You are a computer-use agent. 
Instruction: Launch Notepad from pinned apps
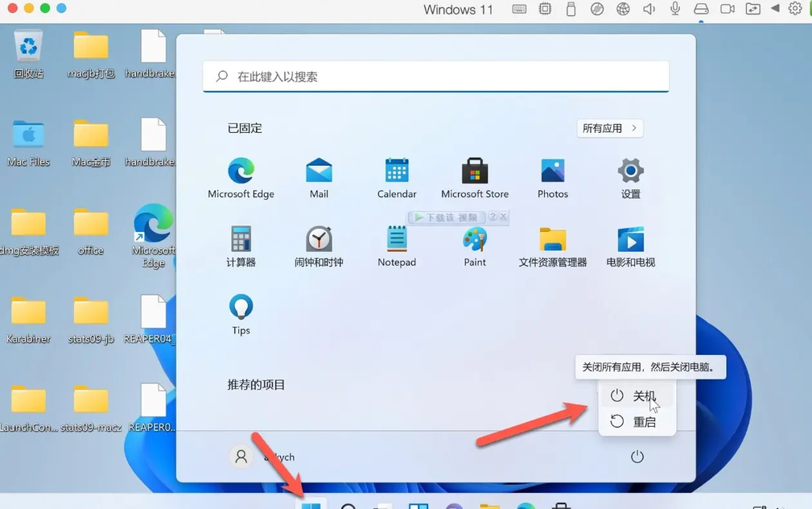coord(397,246)
